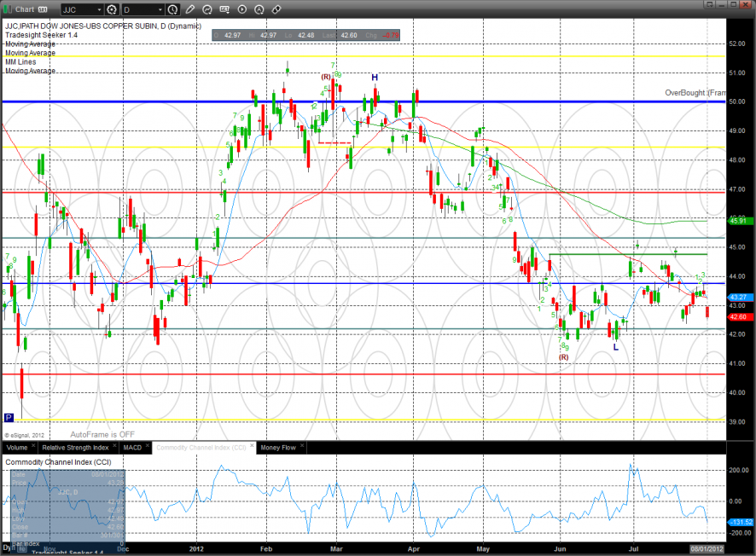Open the symbol settings gear icon
The image size is (756, 556).
111,10
